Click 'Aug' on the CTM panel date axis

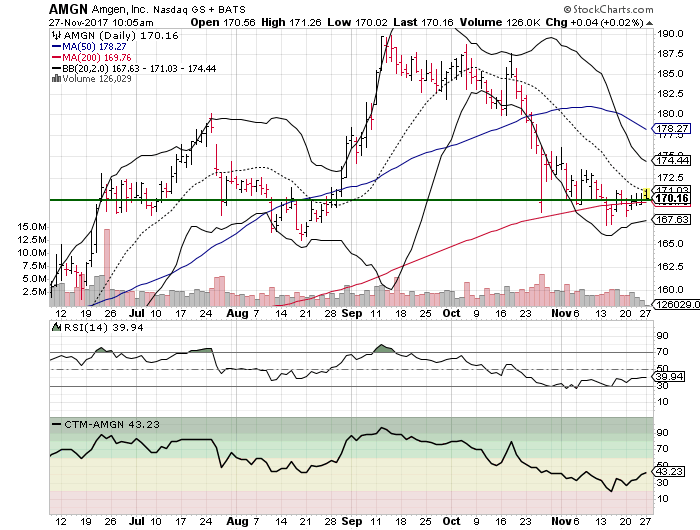tap(237, 521)
